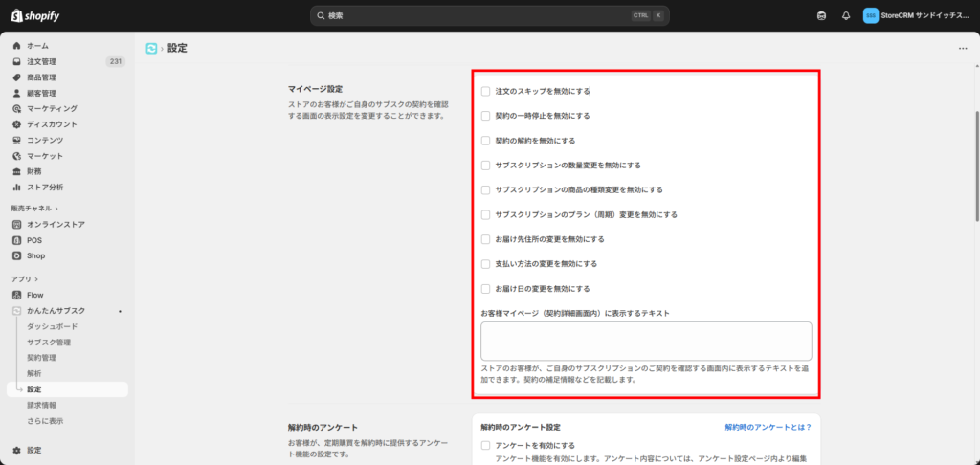
Task: Open 請求情報 page
Action: click(42, 405)
